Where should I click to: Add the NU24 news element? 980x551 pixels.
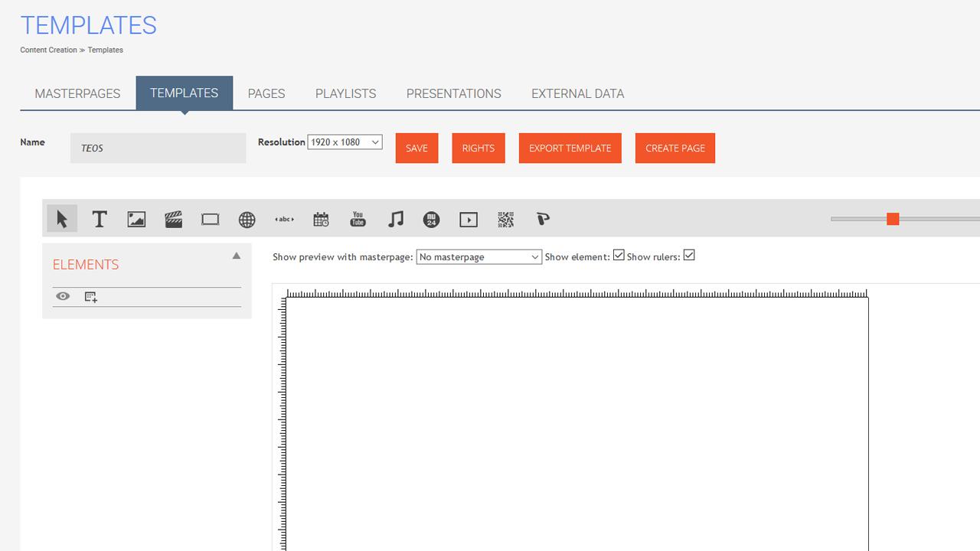pyautogui.click(x=431, y=220)
